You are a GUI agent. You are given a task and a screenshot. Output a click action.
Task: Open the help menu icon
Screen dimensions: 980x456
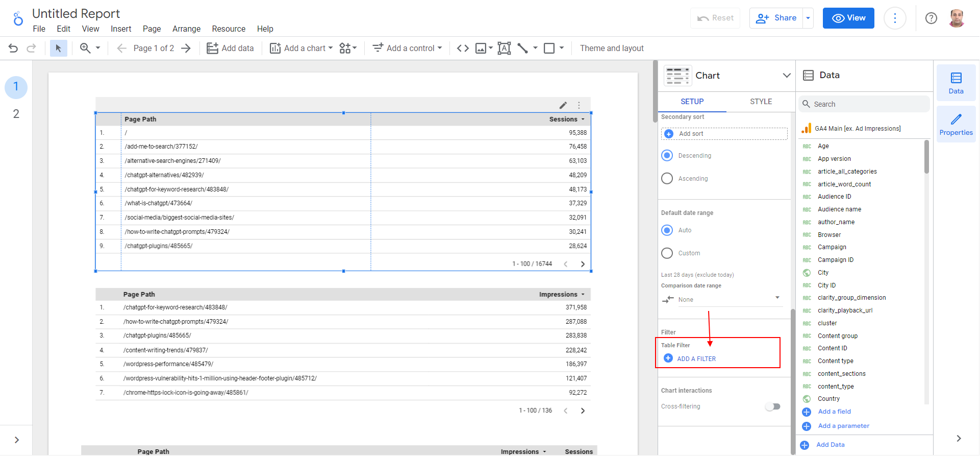(931, 18)
